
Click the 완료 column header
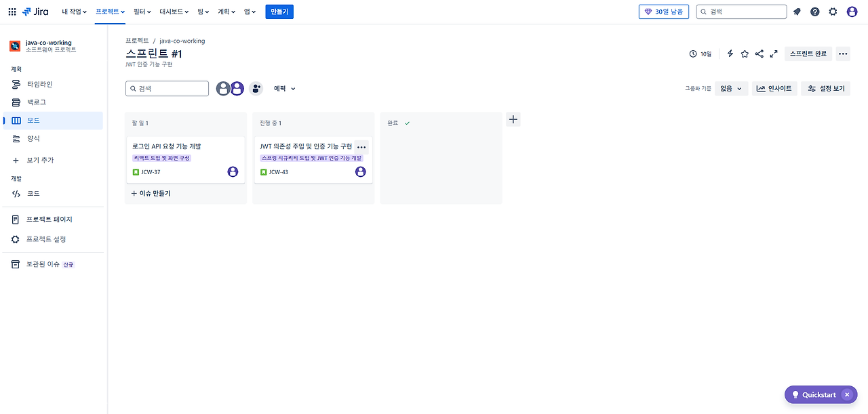(393, 123)
